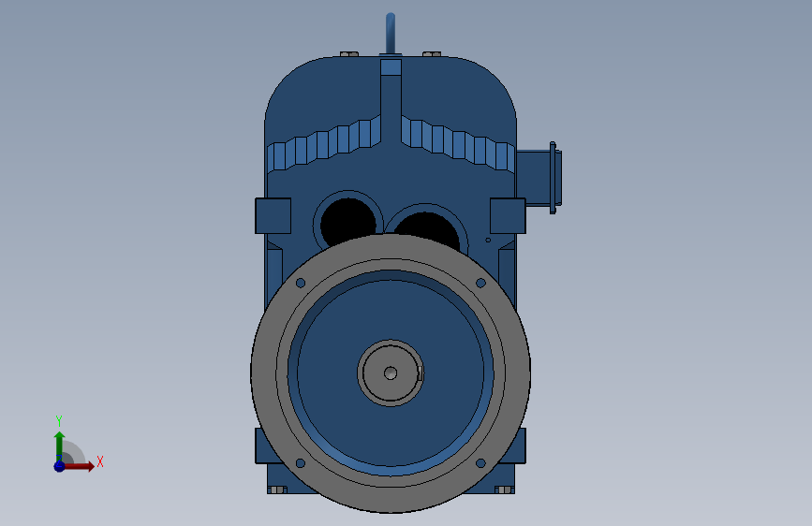Select the bottom-left foot bolt
This screenshot has height=526, width=812.
277,489
